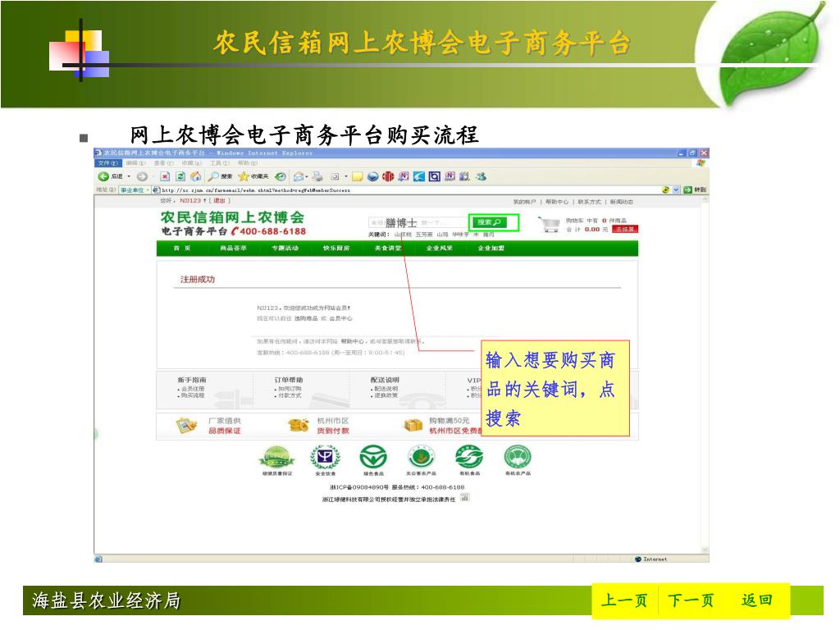Click the 绿健质量保证 certification badge
This screenshot has height=630, width=840.
(x=276, y=458)
